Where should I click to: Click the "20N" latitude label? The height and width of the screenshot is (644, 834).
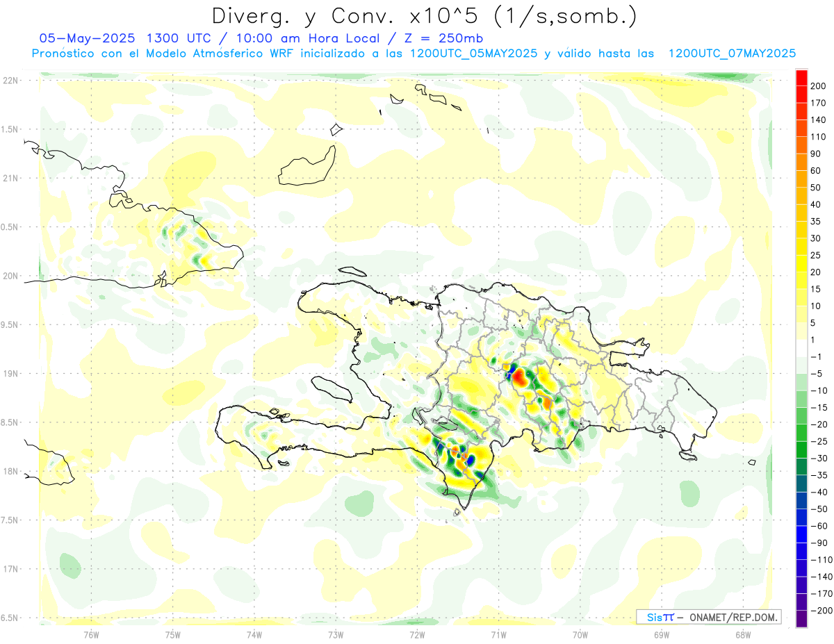pos(10,276)
